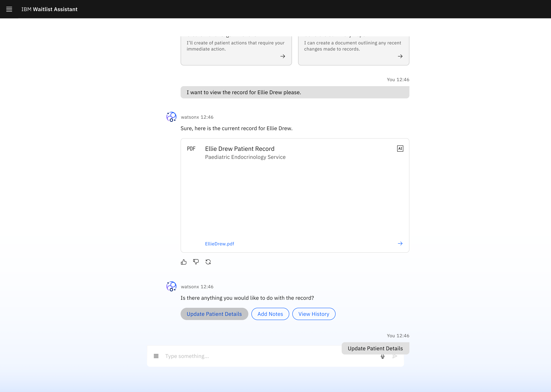551x392 pixels.
Task: Click View History button
Action: [x=314, y=314]
